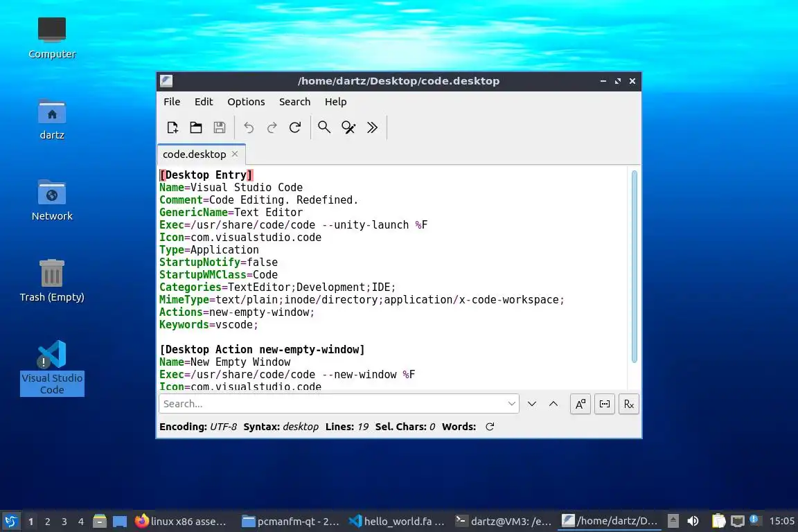
Task: Jump to the previous search match
Action: pos(553,404)
